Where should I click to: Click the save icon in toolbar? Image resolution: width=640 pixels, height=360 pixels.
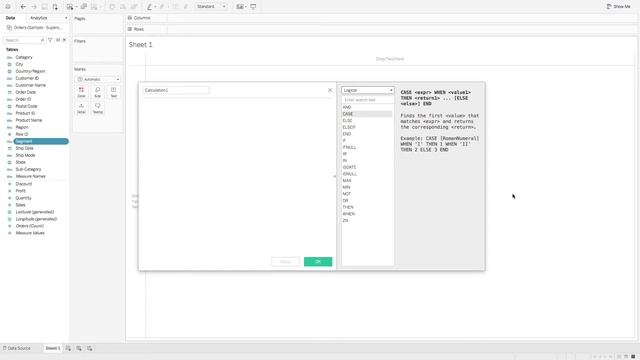[44, 7]
